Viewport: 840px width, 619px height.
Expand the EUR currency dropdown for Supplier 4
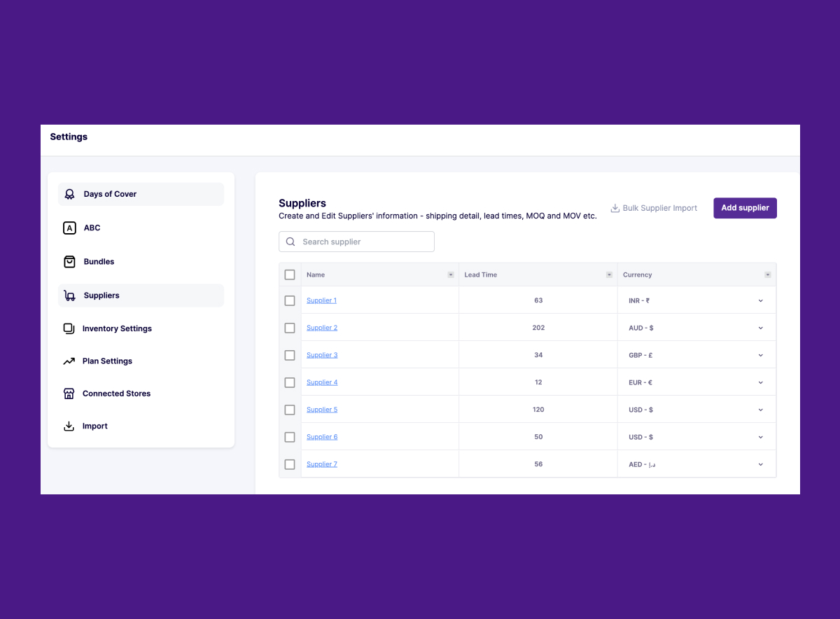pyautogui.click(x=761, y=382)
